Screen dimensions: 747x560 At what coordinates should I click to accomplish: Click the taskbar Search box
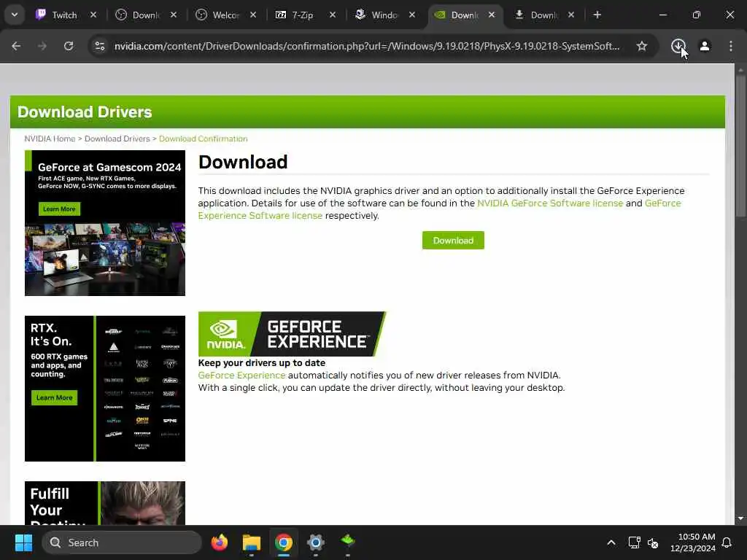tap(122, 542)
